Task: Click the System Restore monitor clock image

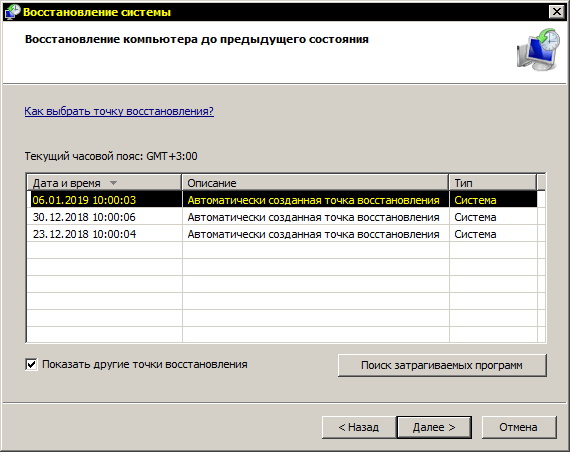Action: pos(538,50)
